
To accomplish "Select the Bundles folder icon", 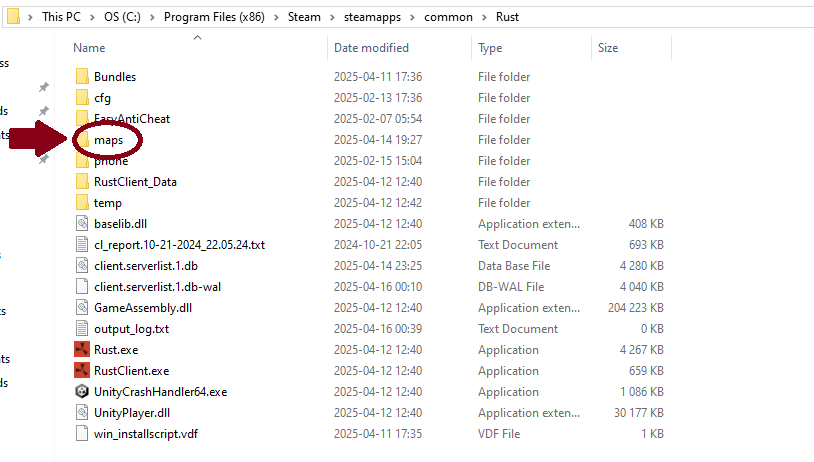I will click(82, 77).
